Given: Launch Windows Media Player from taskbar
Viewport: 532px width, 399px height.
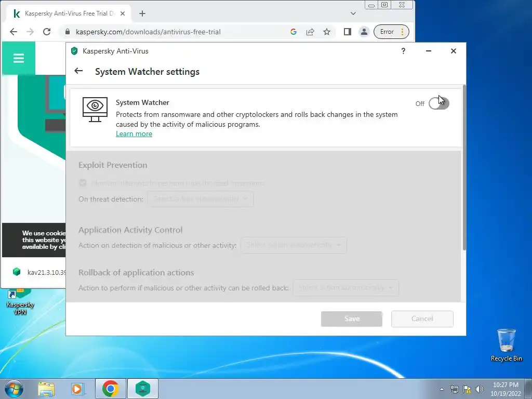Looking at the screenshot, I should pos(78,389).
